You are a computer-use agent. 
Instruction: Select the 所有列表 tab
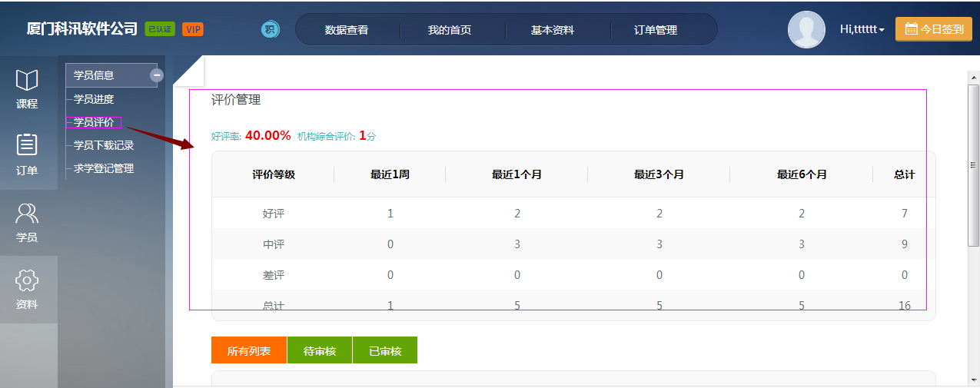[249, 350]
